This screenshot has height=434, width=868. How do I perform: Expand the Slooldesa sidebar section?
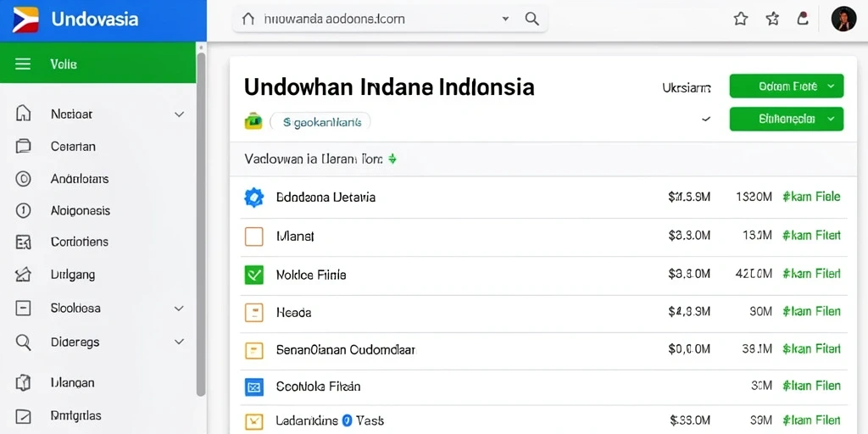click(x=179, y=309)
